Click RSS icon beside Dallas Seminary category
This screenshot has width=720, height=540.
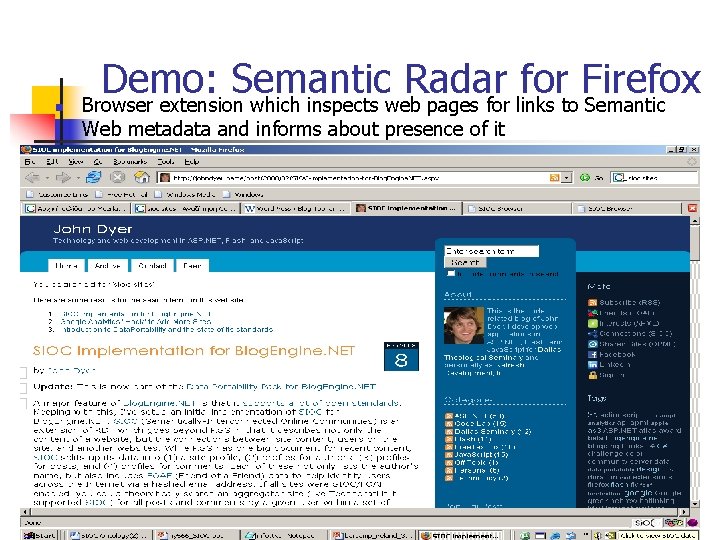[x=449, y=432]
